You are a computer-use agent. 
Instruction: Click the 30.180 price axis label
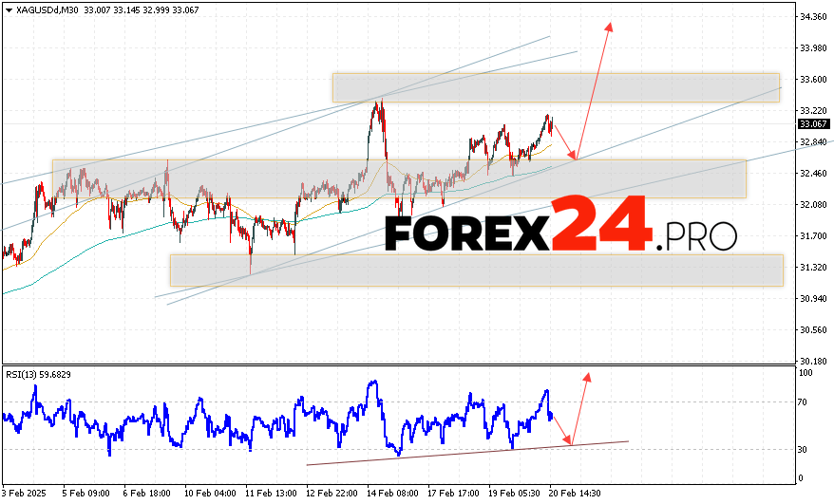(x=812, y=361)
